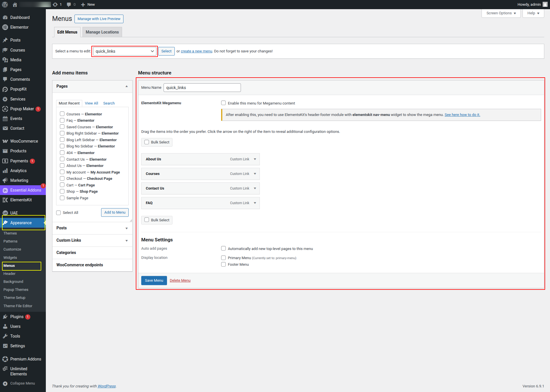
Task: Open the site home icon
Action: (15, 5)
